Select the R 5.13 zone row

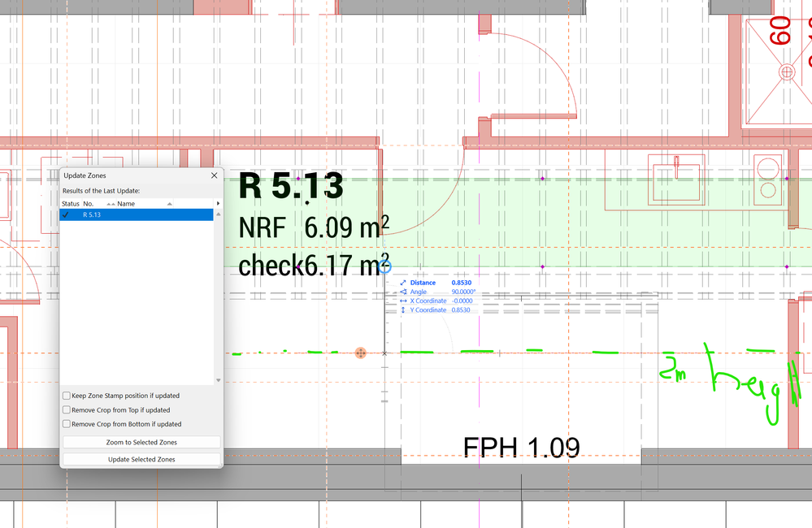[137, 215]
